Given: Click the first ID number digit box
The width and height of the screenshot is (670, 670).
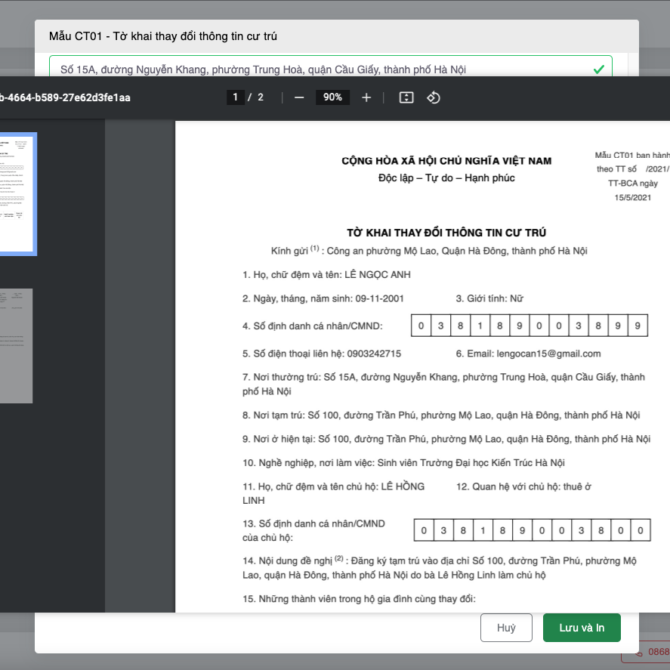Looking at the screenshot, I should click(423, 326).
